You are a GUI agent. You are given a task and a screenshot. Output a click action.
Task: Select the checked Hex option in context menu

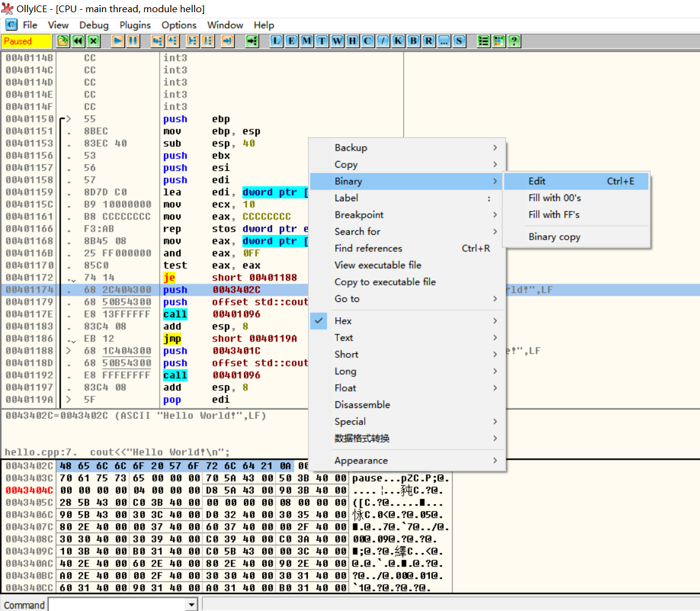343,321
